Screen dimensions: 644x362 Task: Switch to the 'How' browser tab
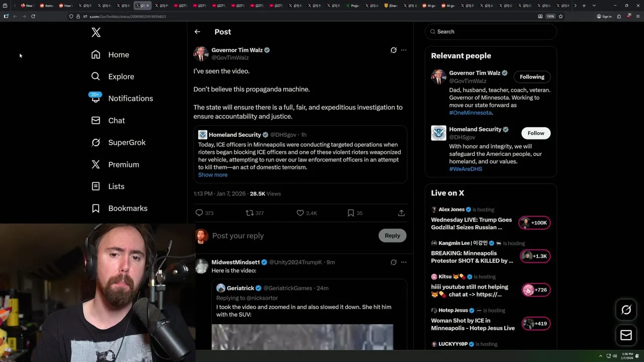(65, 6)
